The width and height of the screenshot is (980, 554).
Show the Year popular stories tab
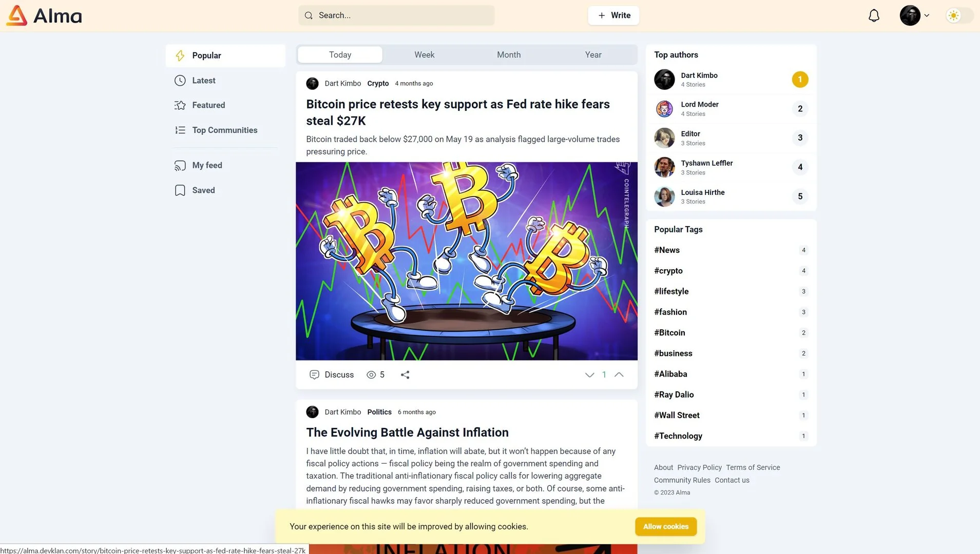coord(593,55)
